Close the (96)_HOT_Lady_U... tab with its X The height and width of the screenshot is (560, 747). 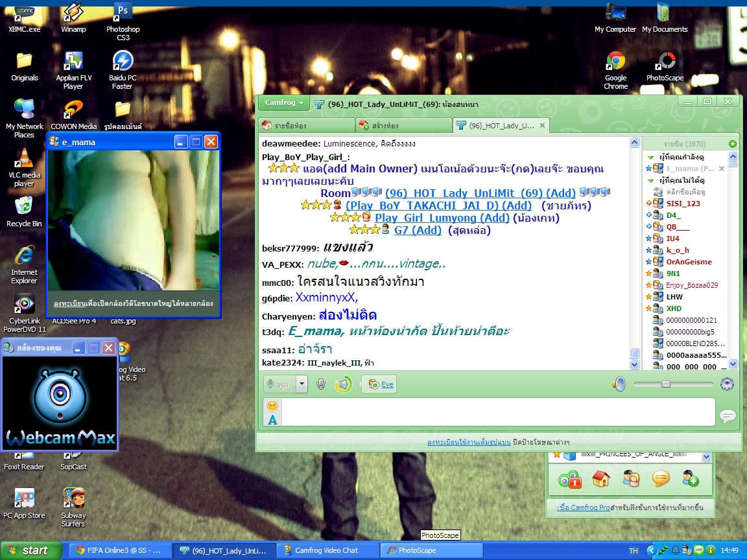(x=542, y=126)
